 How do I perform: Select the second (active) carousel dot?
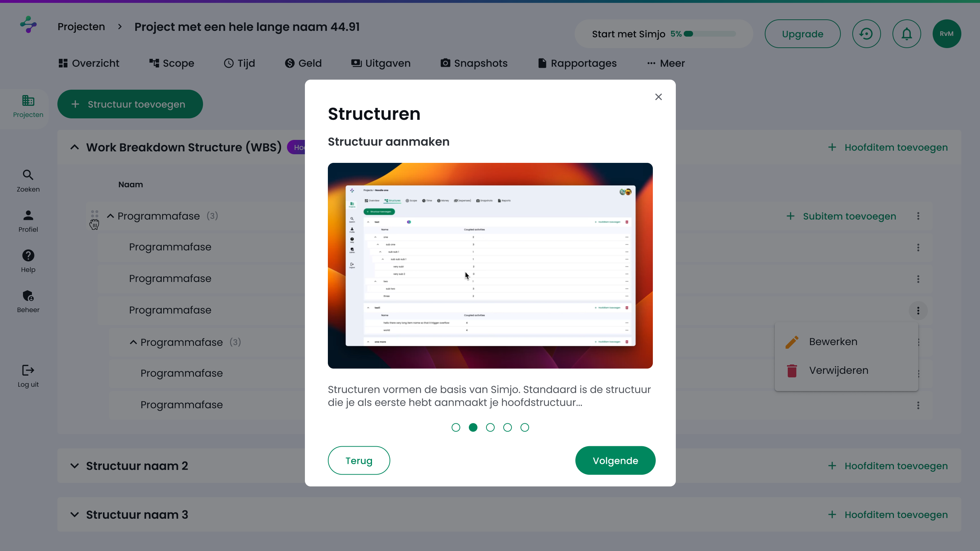coord(473,427)
